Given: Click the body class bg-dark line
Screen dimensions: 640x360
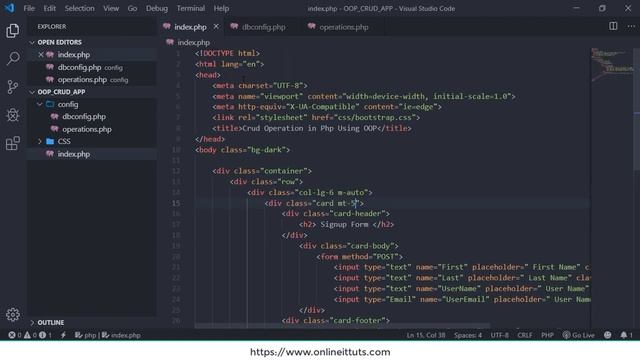Looking at the screenshot, I should [x=242, y=150].
